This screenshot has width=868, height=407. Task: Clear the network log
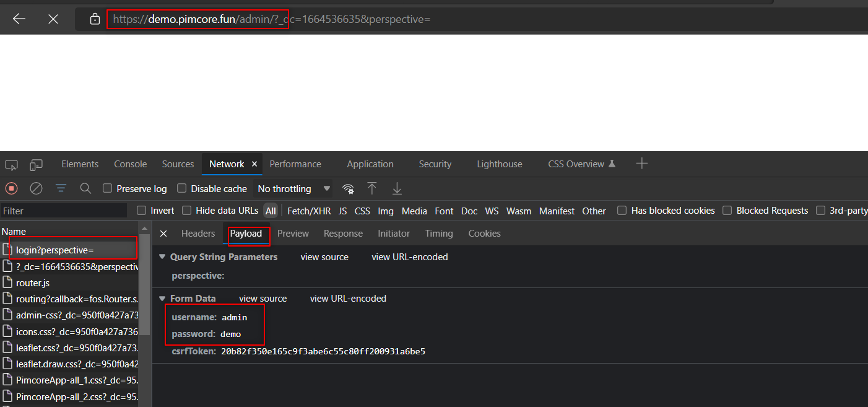(x=37, y=188)
